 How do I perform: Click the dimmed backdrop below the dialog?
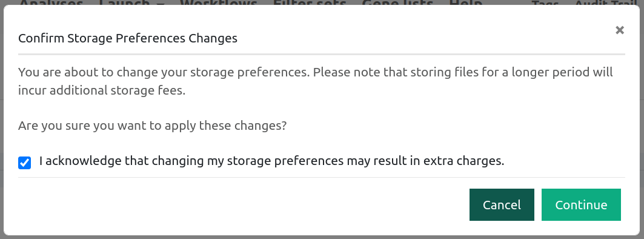pyautogui.click(x=322, y=237)
